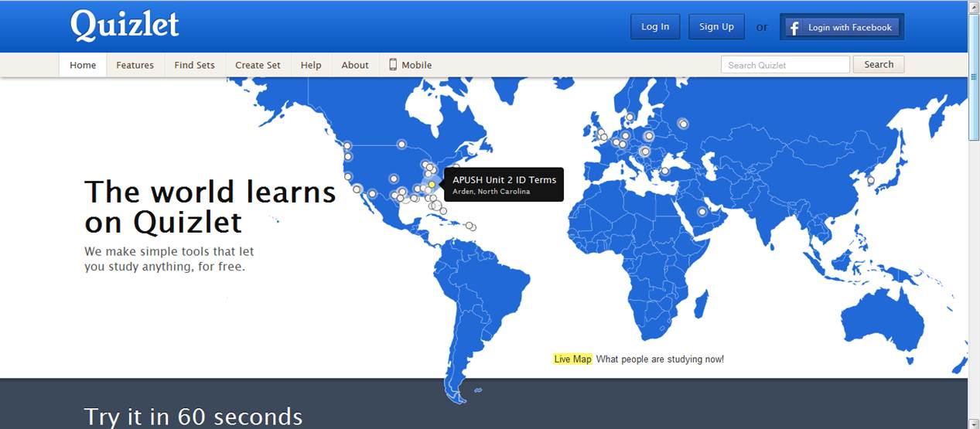
Task: Click the Facebook icon on the login button
Action: pyautogui.click(x=794, y=28)
